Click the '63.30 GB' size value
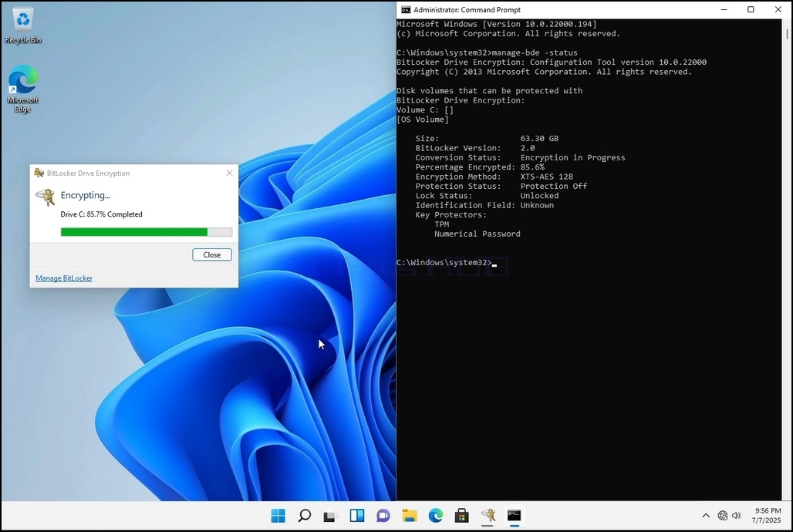793x532 pixels. coord(539,139)
